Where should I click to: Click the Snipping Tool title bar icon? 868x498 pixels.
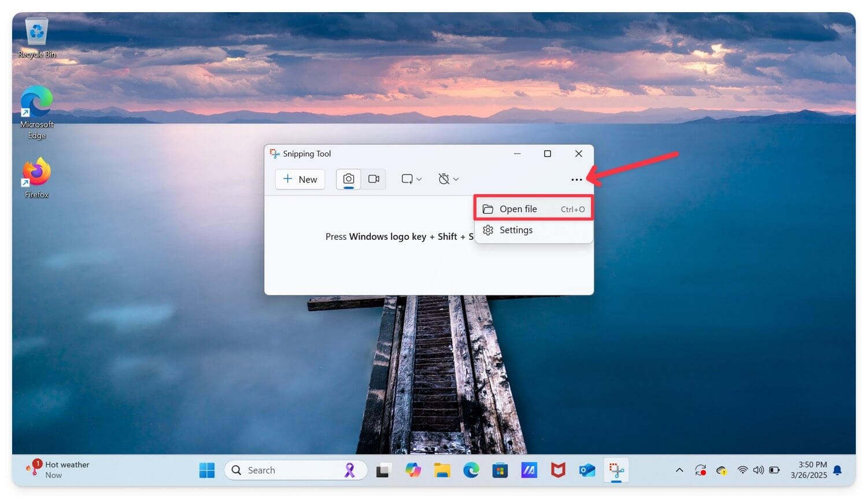click(275, 154)
